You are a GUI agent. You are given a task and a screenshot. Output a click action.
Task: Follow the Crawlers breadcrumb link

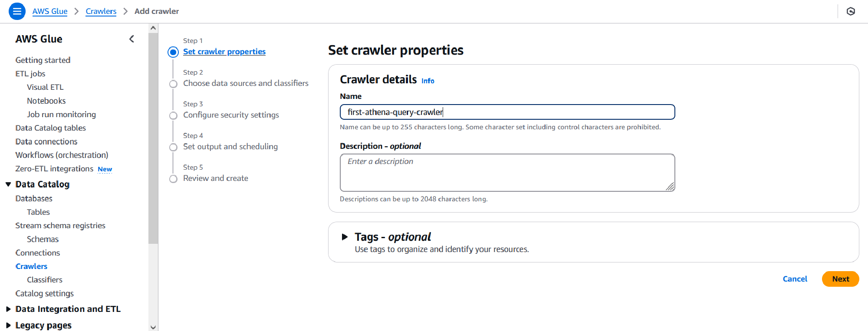pyautogui.click(x=101, y=11)
